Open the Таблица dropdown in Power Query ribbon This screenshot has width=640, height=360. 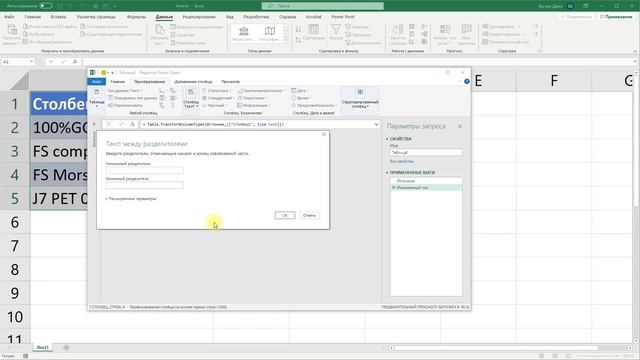[x=97, y=98]
